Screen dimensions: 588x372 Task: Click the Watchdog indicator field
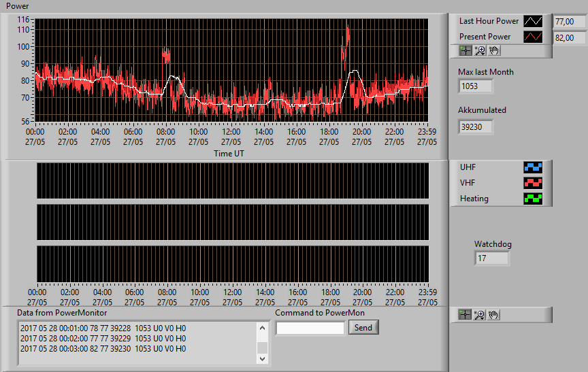(492, 258)
